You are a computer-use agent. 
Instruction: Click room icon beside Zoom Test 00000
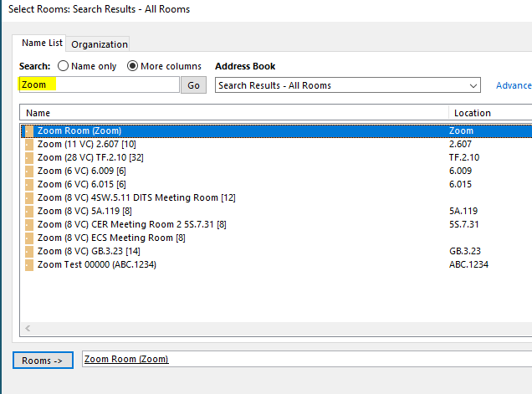[29, 265]
